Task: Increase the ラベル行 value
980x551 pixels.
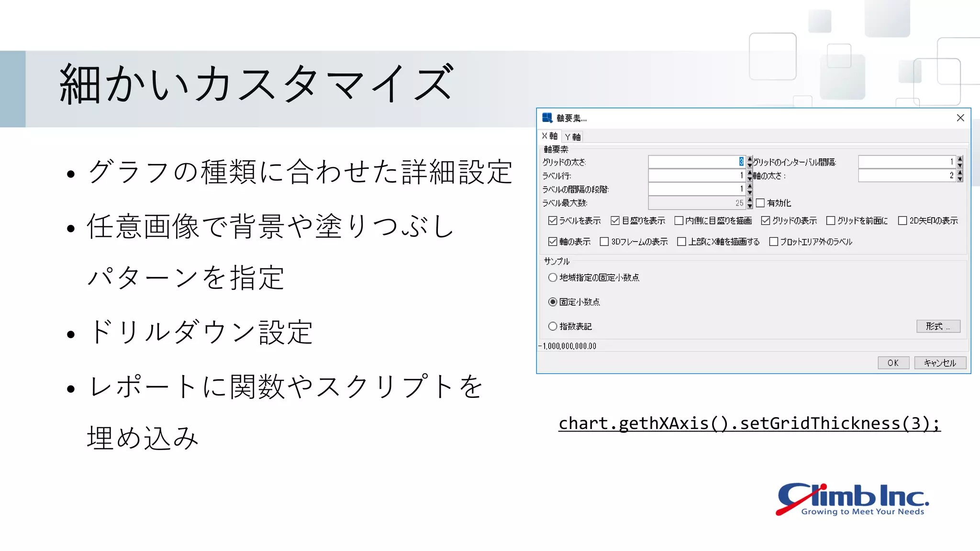Action: pyautogui.click(x=750, y=172)
